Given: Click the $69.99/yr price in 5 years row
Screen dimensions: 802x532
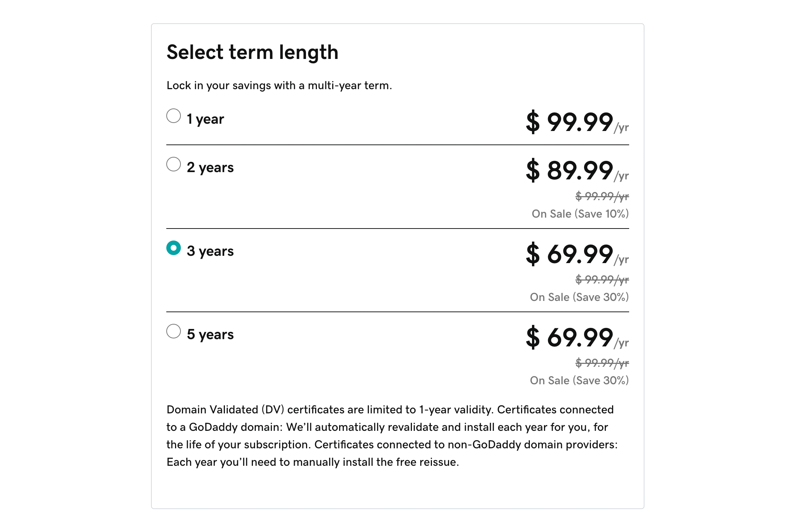Looking at the screenshot, I should (577, 337).
